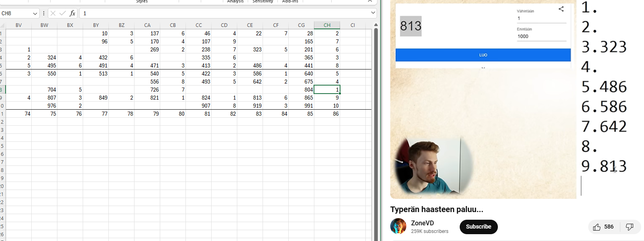The height and width of the screenshot is (241, 644).
Task: Click the cell containing 165
Action: coord(301,41)
